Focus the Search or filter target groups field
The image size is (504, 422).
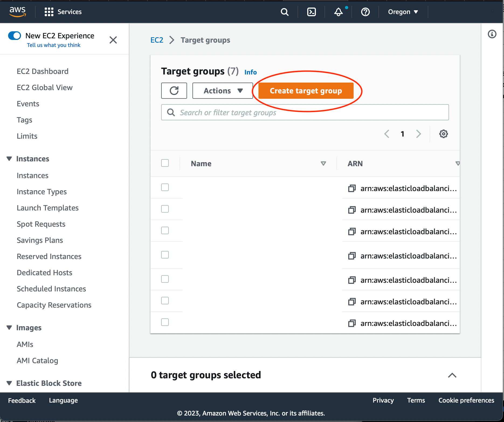[x=305, y=112]
